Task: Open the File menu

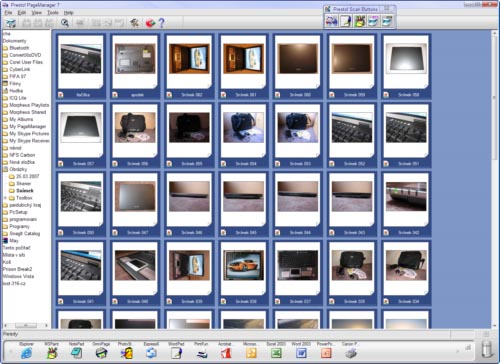Action: 8,13
